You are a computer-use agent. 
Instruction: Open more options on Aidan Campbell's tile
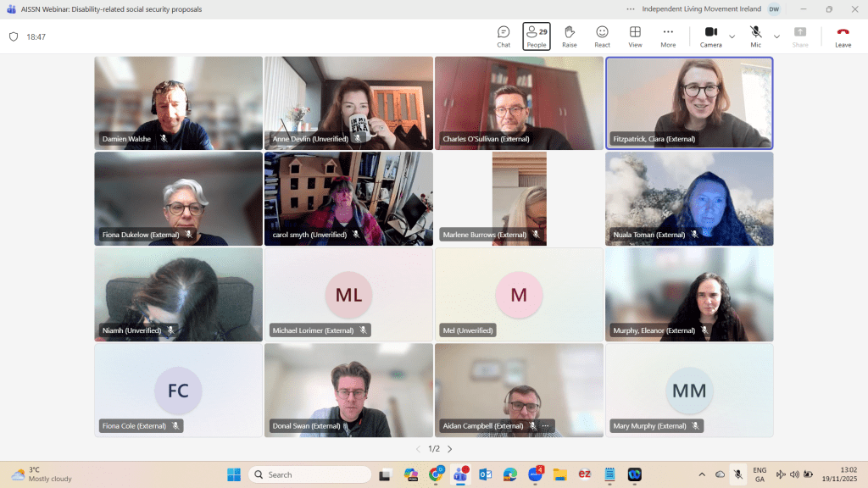click(545, 425)
